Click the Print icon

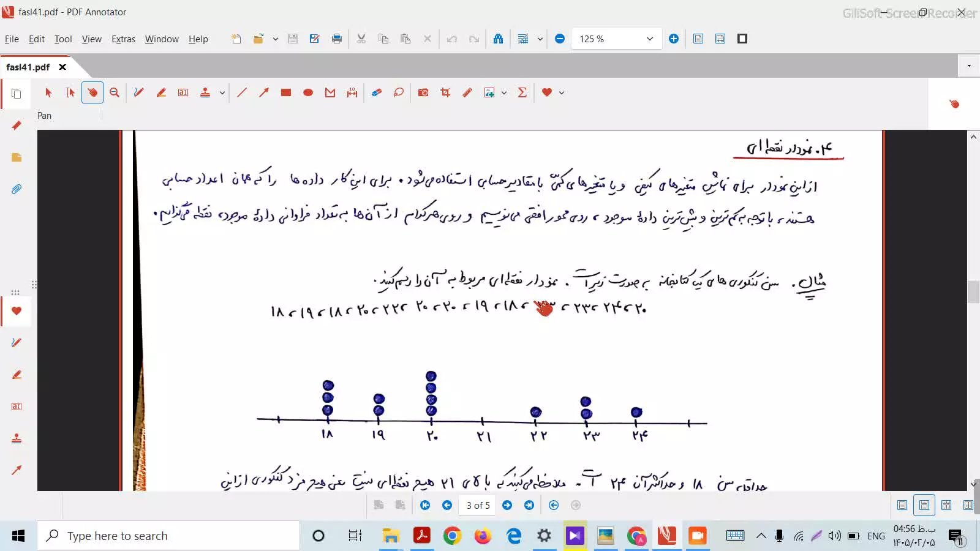337,39
